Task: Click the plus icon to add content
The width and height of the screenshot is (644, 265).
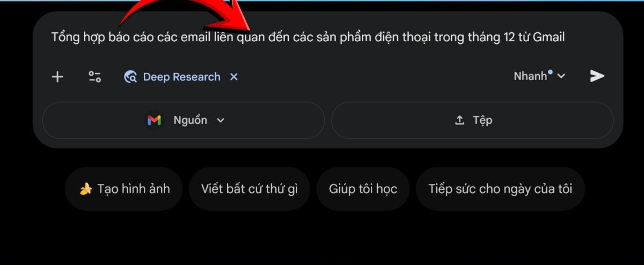Action: pyautogui.click(x=57, y=77)
